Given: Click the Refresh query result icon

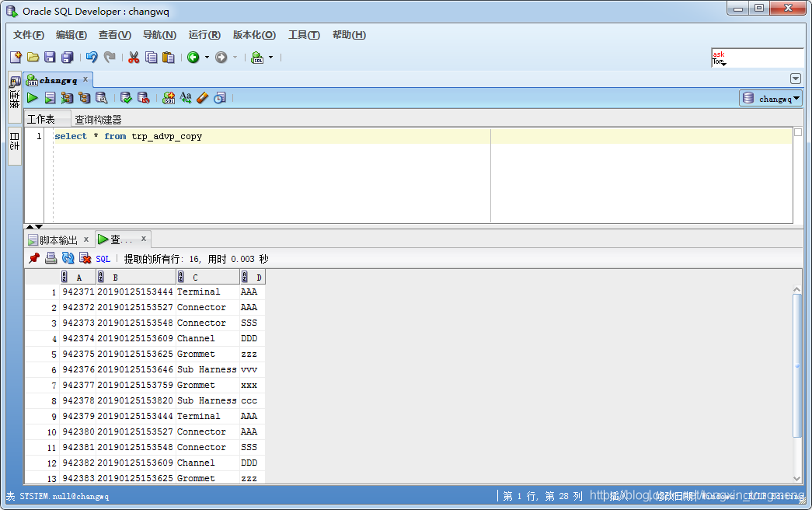Looking at the screenshot, I should coord(68,257).
